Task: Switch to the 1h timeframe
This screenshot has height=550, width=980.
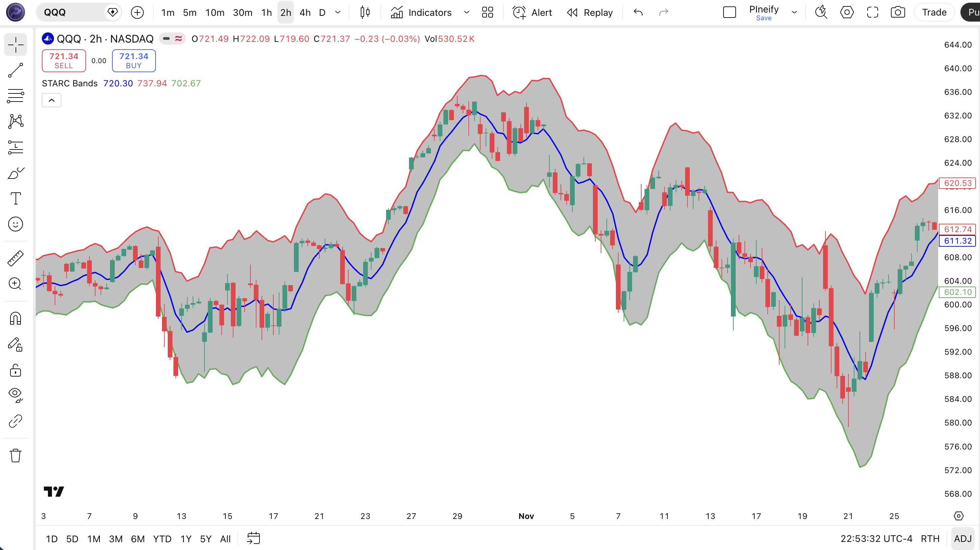Action: (x=267, y=12)
